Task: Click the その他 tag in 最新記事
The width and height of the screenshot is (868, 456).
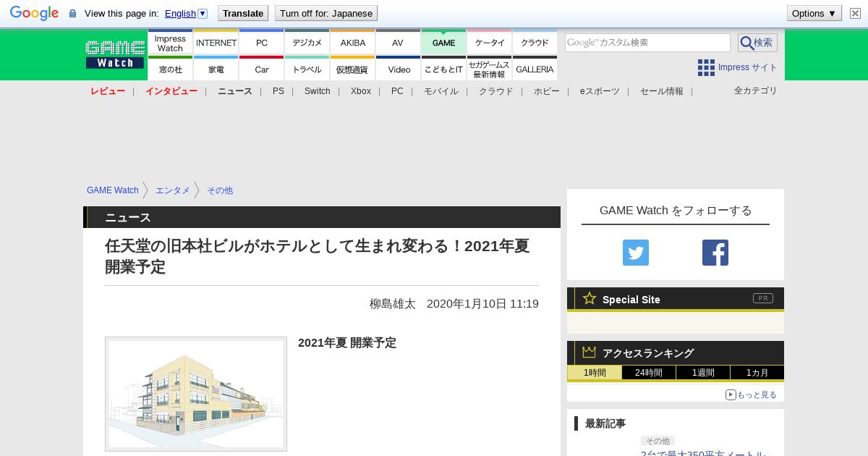Action: (658, 441)
